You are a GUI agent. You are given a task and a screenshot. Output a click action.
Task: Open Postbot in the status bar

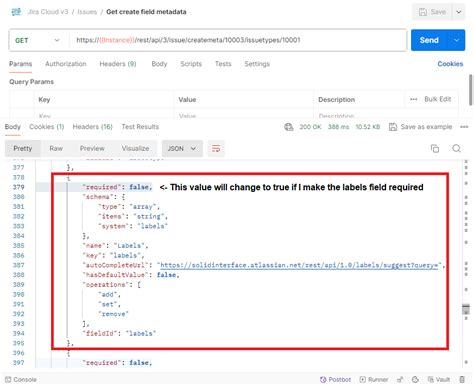tap(335, 379)
